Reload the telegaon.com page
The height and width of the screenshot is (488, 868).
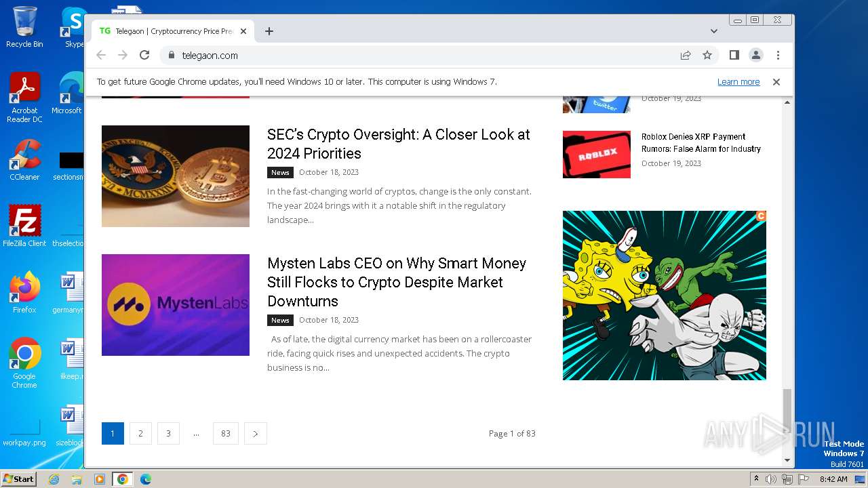coord(144,55)
